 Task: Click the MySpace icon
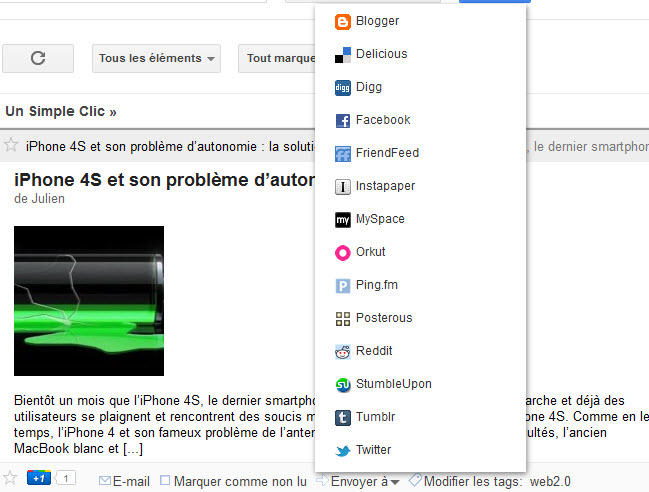click(x=343, y=220)
